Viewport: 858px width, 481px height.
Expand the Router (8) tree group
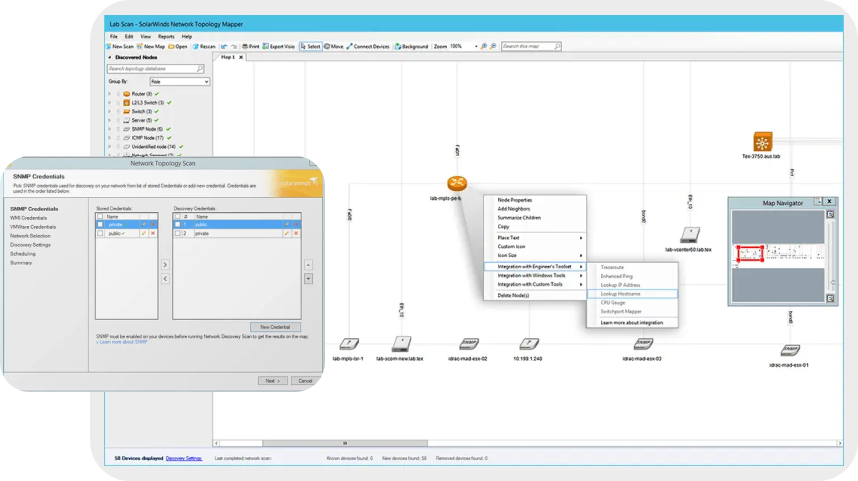tap(109, 94)
